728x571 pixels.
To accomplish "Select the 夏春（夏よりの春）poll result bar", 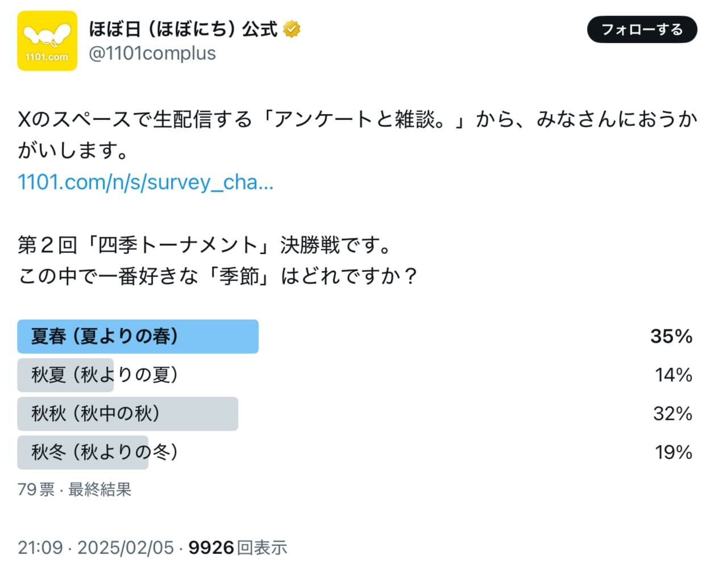I will pyautogui.click(x=138, y=336).
